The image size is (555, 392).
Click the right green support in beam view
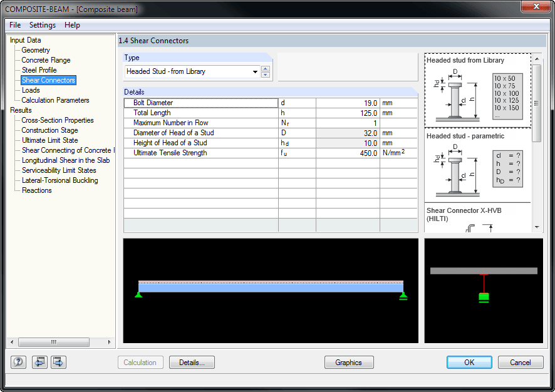[403, 296]
